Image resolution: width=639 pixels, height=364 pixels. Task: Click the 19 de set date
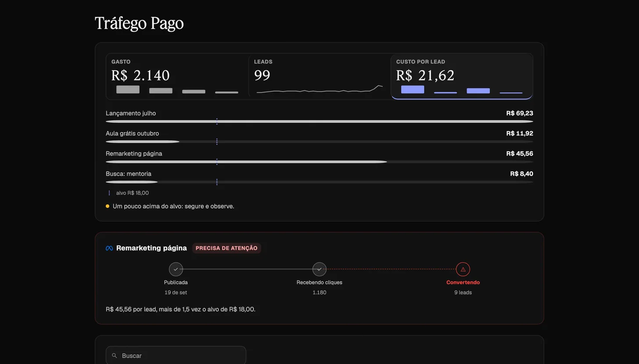[x=176, y=293]
